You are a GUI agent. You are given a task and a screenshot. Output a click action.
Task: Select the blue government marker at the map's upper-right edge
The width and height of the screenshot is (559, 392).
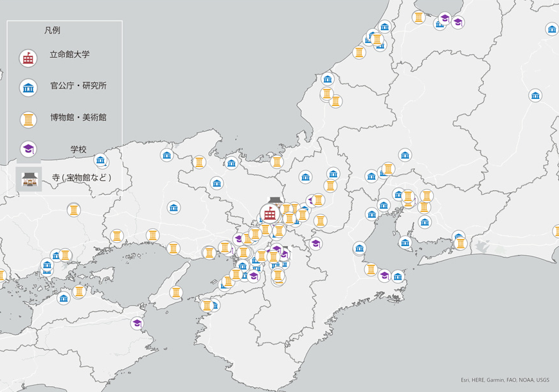tap(552, 30)
